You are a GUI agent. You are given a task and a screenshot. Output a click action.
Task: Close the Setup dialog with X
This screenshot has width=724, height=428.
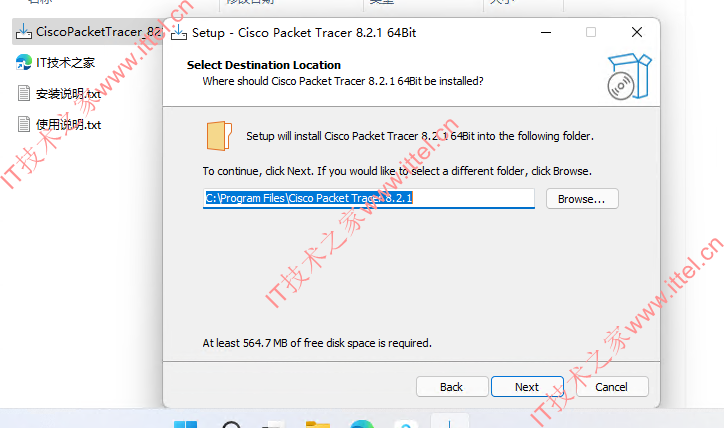[x=637, y=32]
